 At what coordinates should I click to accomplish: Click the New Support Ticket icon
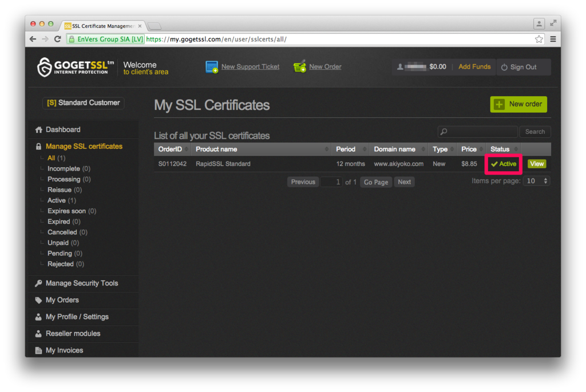[212, 67]
